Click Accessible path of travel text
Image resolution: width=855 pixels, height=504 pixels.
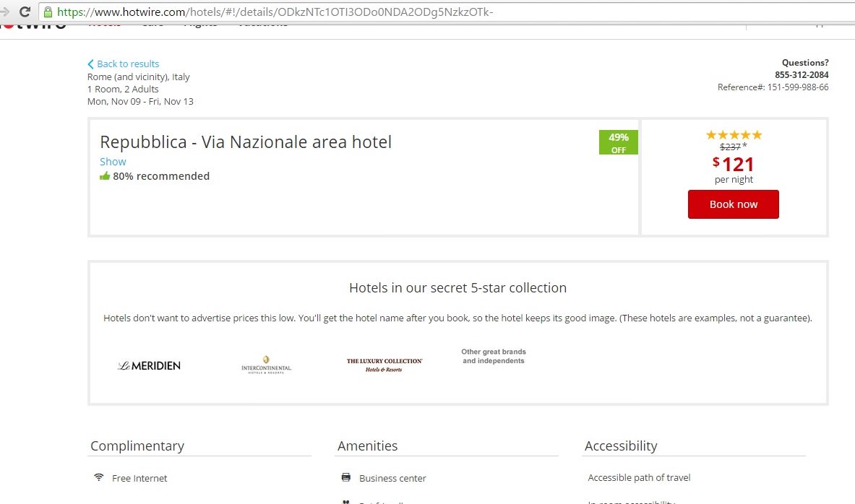(x=639, y=478)
